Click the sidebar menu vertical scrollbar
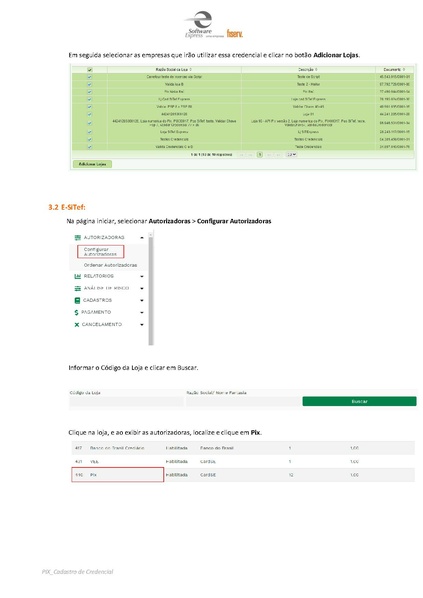 click(x=151, y=288)
